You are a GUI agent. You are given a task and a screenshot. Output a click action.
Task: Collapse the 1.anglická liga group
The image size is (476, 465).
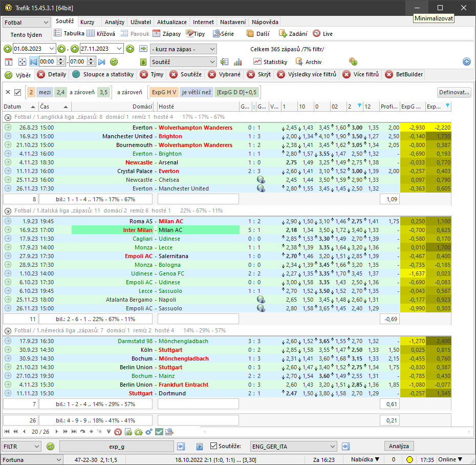[8, 117]
